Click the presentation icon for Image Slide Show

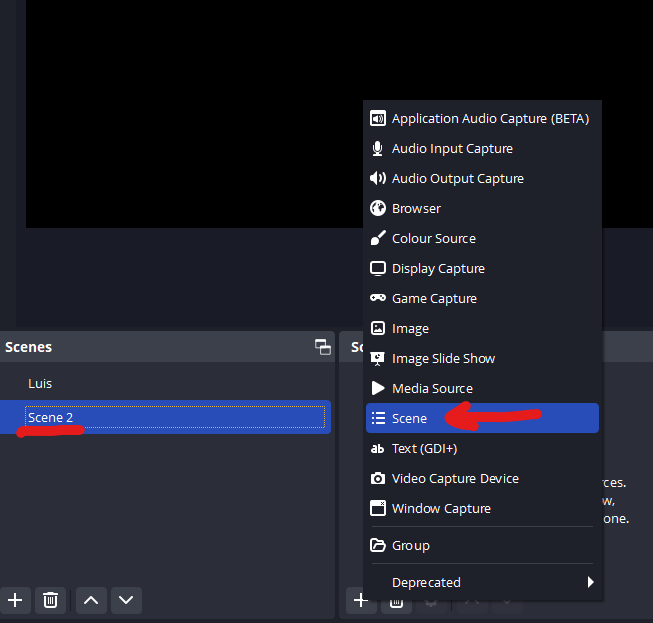coord(378,359)
